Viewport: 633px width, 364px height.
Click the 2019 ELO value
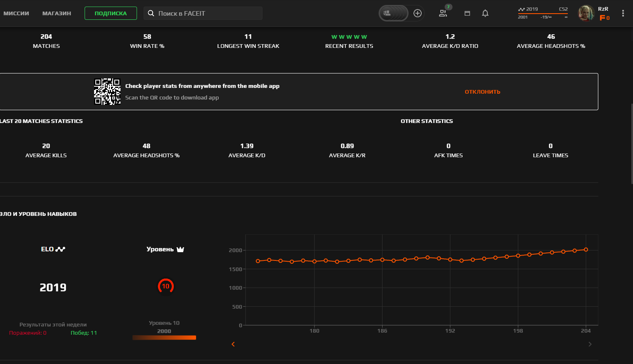(53, 288)
